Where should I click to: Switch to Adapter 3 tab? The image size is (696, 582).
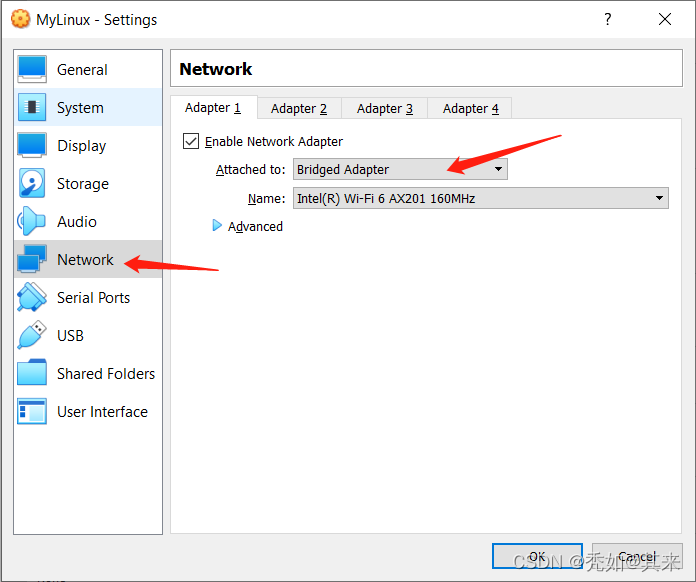coord(385,109)
